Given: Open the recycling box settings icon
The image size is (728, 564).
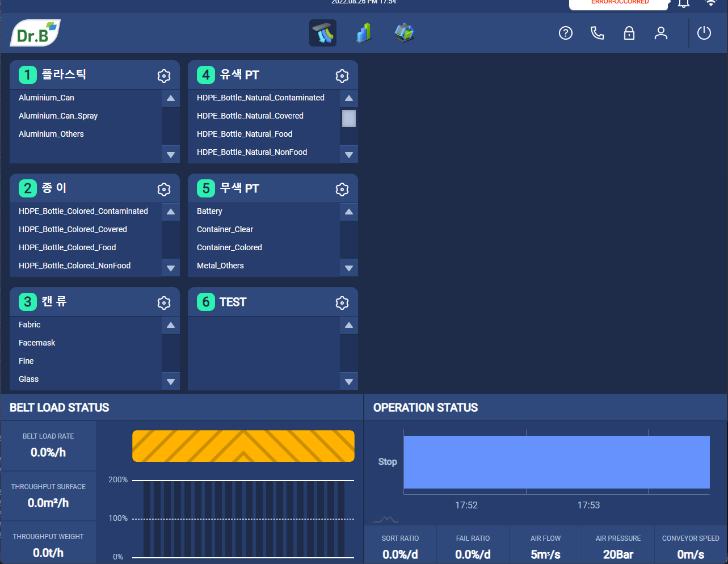Looking at the screenshot, I should [405, 33].
